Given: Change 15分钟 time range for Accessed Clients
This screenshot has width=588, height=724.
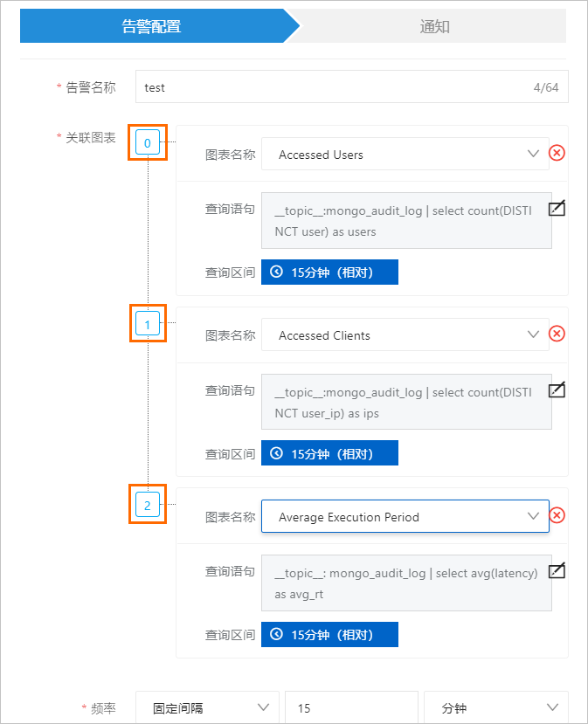Looking at the screenshot, I should [x=329, y=454].
